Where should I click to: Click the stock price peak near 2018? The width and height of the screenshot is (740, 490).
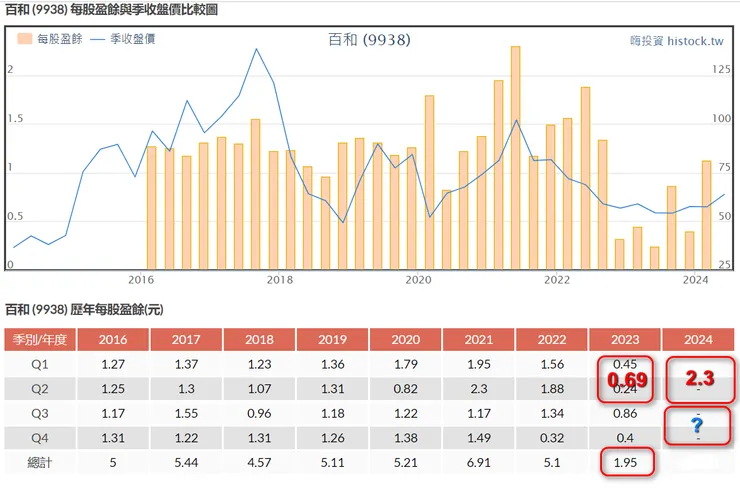[256, 49]
